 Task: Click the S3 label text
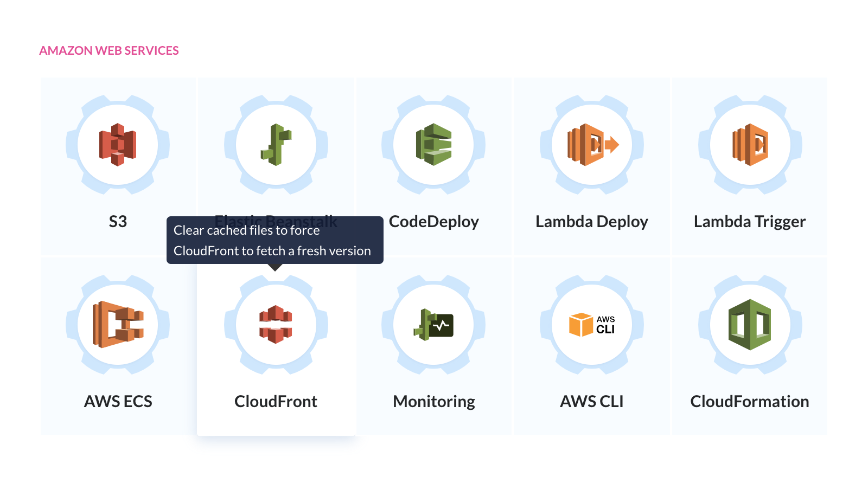pos(118,222)
